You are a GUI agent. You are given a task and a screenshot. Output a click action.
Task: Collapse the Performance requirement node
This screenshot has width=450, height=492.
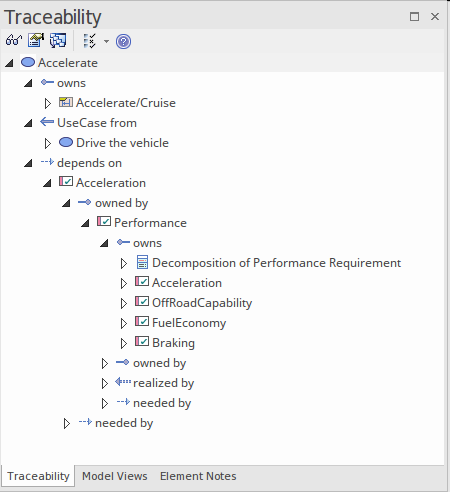click(86, 223)
